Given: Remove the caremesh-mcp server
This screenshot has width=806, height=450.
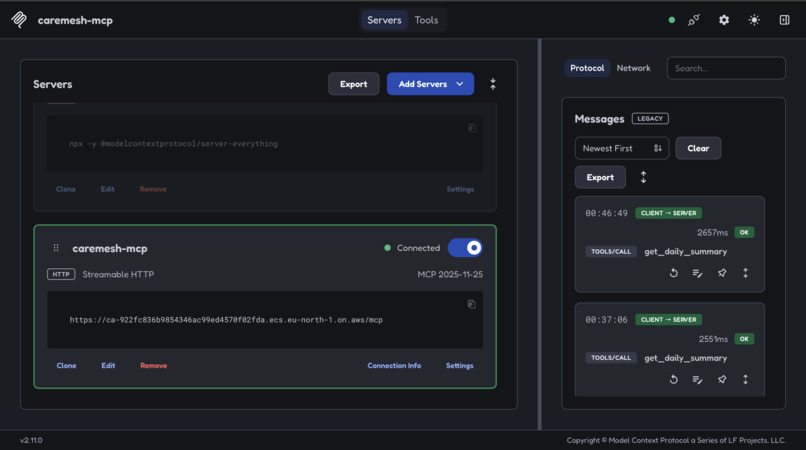Looking at the screenshot, I should click(153, 366).
